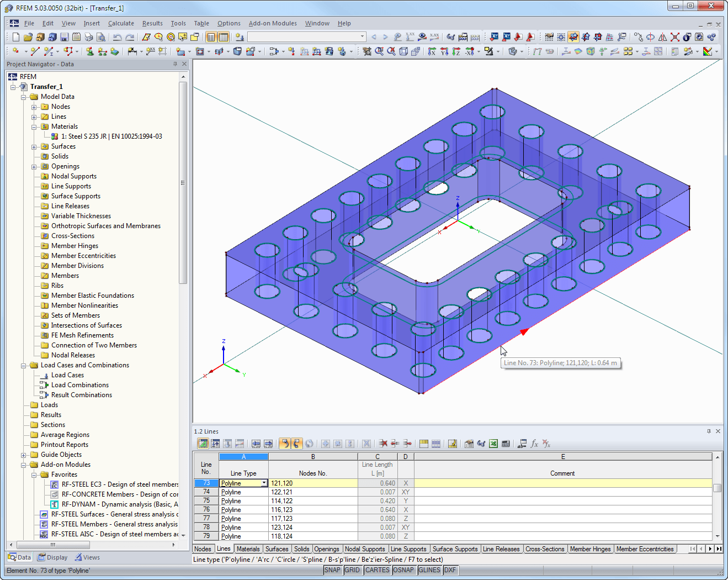The width and height of the screenshot is (728, 580).
Task: Select Load Cases in navigator tree
Action: 67,375
